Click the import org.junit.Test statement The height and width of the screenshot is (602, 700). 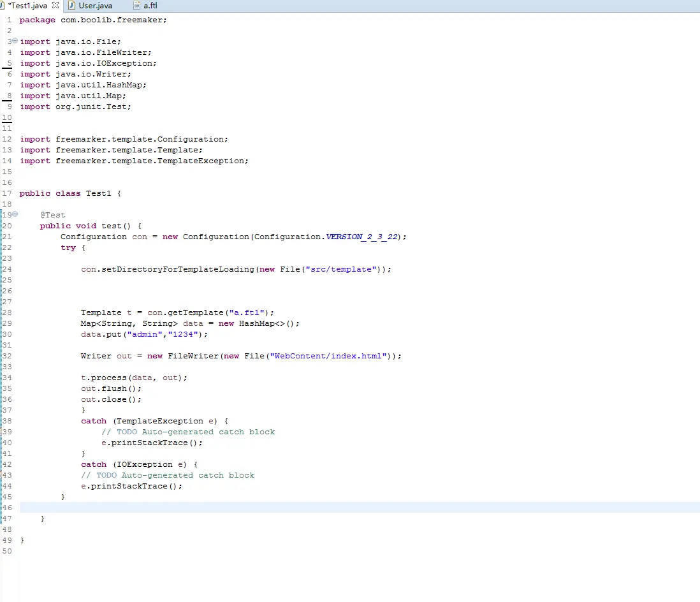tap(75, 106)
